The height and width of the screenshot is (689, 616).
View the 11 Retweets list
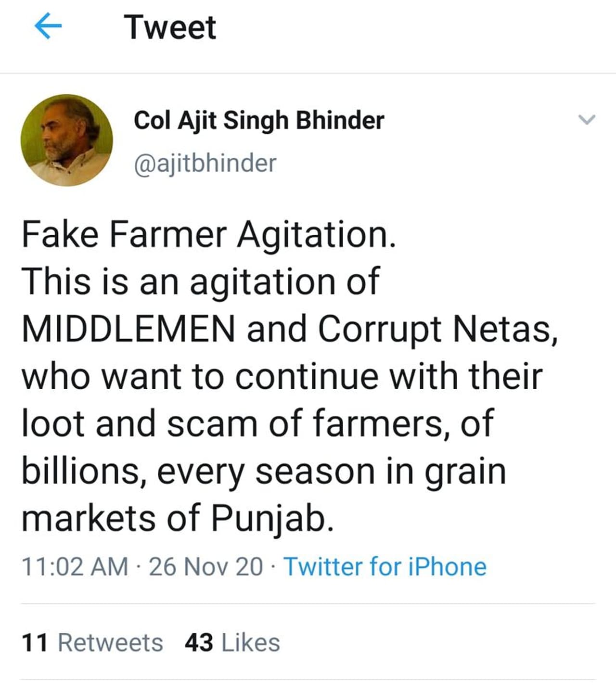click(x=92, y=643)
